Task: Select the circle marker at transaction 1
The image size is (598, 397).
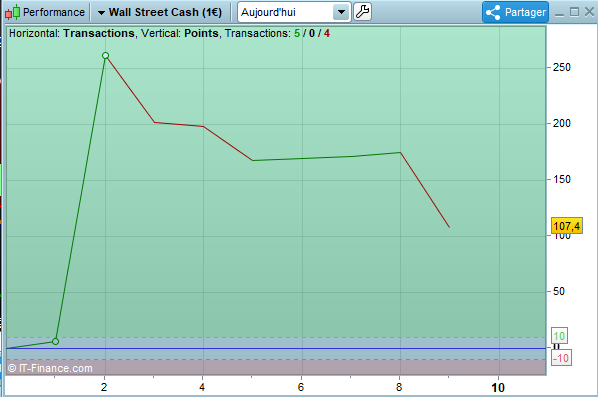Action: point(55,341)
